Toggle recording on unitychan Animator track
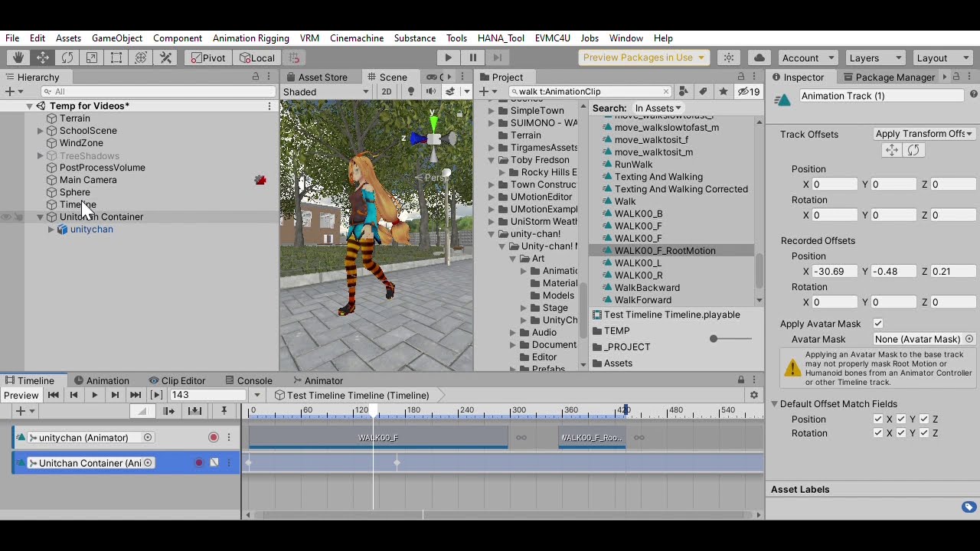The width and height of the screenshot is (980, 551). 214,438
